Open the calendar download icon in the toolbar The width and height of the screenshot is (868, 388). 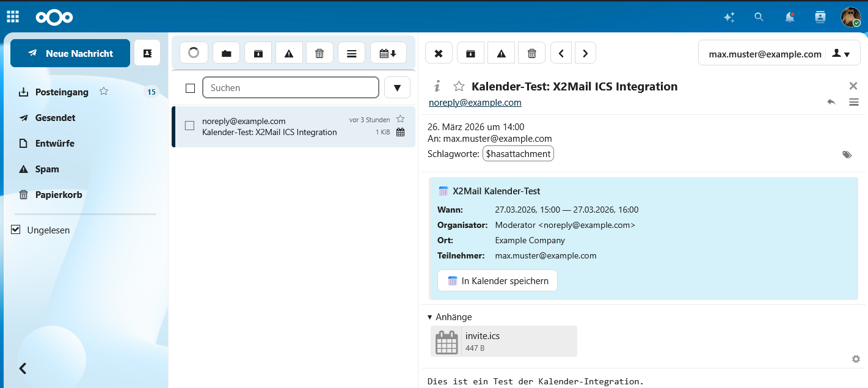click(x=388, y=53)
